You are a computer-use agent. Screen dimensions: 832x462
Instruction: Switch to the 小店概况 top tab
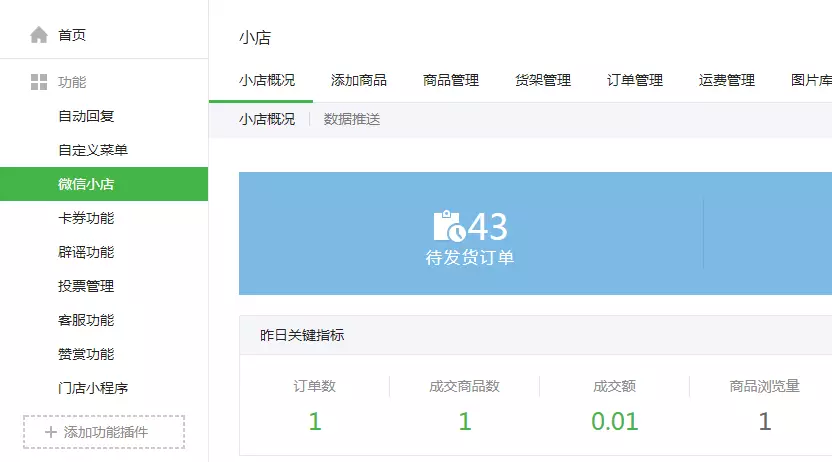pos(267,80)
